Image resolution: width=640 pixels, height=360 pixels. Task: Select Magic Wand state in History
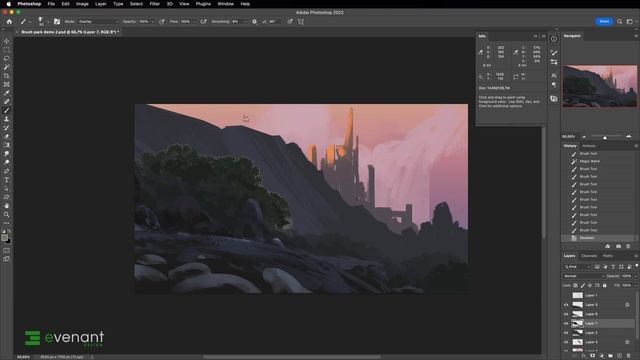click(x=589, y=161)
